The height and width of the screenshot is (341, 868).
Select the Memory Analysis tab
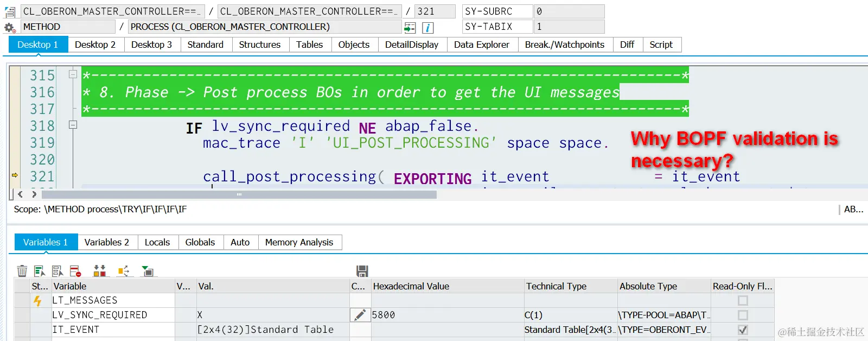tap(299, 242)
